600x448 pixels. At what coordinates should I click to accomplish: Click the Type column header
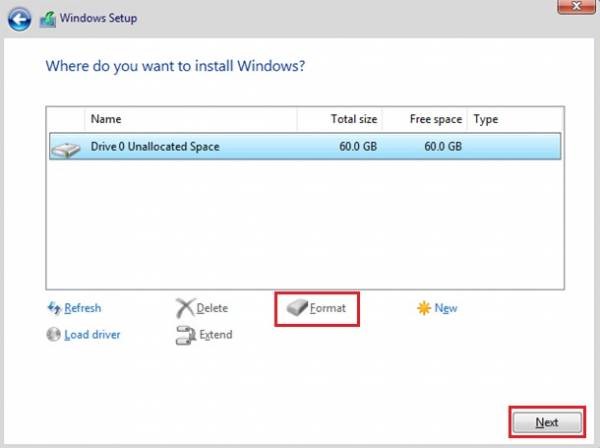click(x=515, y=119)
